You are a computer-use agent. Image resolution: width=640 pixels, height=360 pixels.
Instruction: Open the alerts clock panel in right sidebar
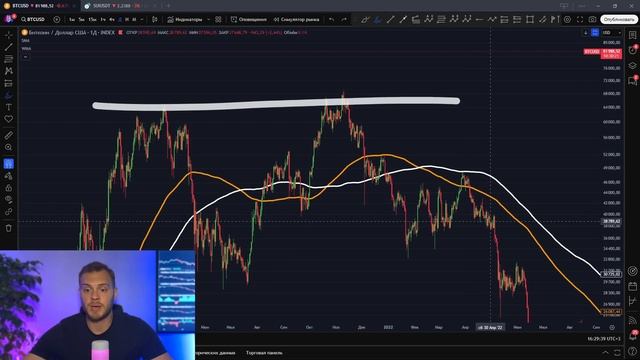632,50
